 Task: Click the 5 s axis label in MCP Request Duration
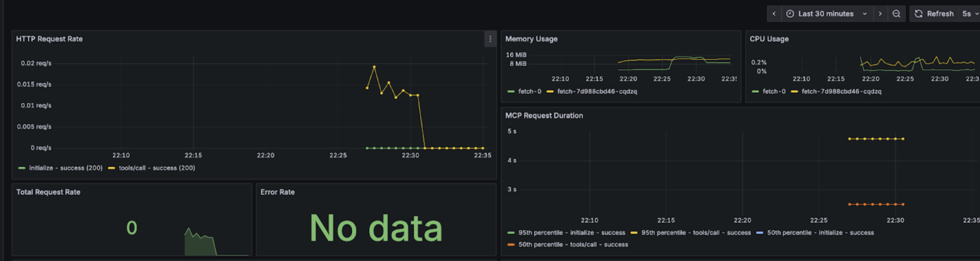(x=512, y=131)
